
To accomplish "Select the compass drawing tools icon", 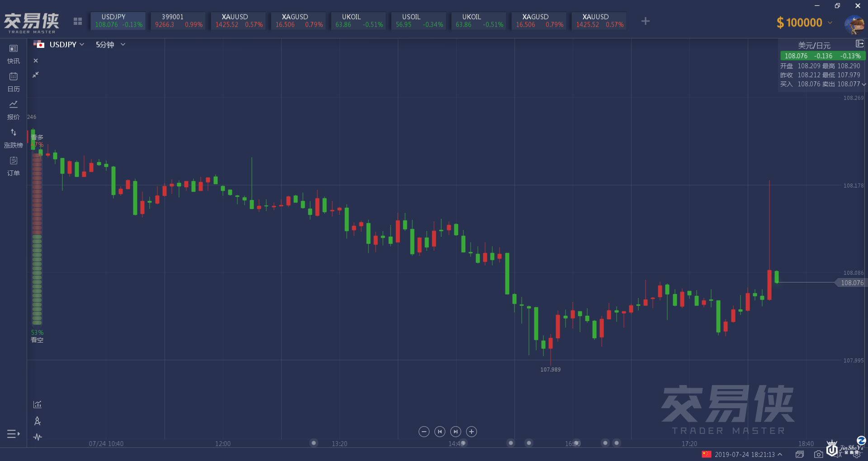I will (38, 421).
